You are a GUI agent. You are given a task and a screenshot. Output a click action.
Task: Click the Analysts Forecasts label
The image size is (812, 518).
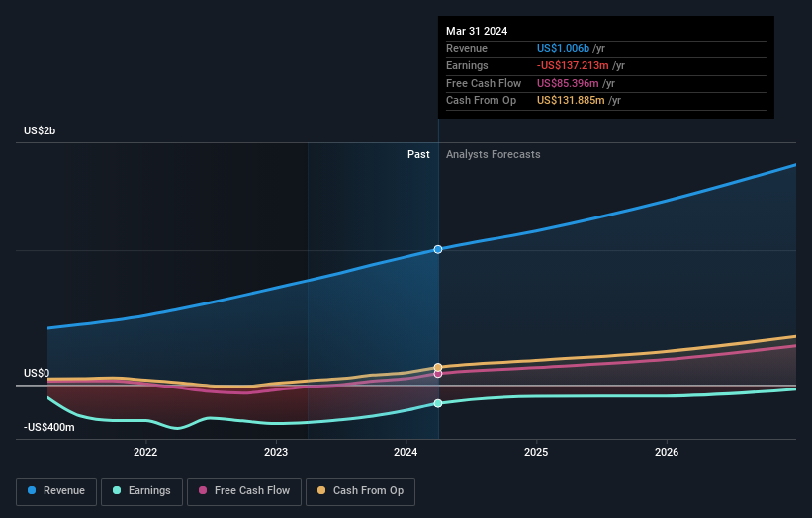tap(493, 155)
